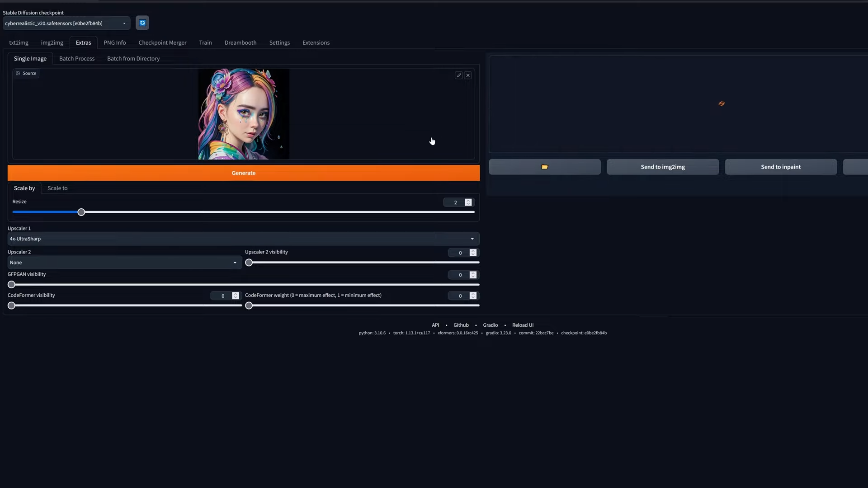Click the edit pencil icon on source image
The image size is (868, 488).
(458, 75)
